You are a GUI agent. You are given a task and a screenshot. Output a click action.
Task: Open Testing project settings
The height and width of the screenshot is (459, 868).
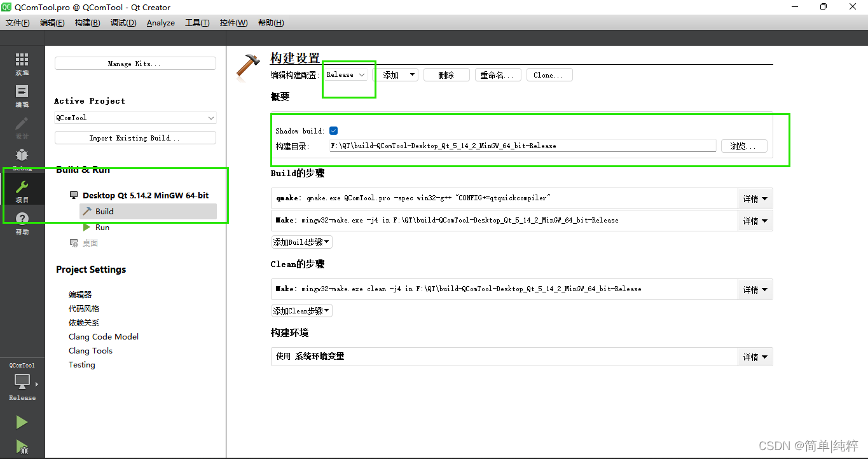pyautogui.click(x=82, y=365)
